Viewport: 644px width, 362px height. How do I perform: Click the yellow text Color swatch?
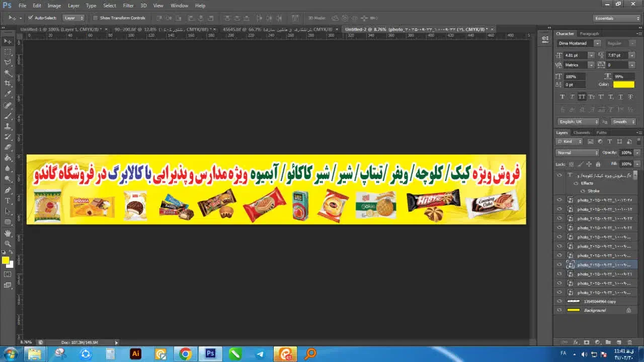point(623,84)
